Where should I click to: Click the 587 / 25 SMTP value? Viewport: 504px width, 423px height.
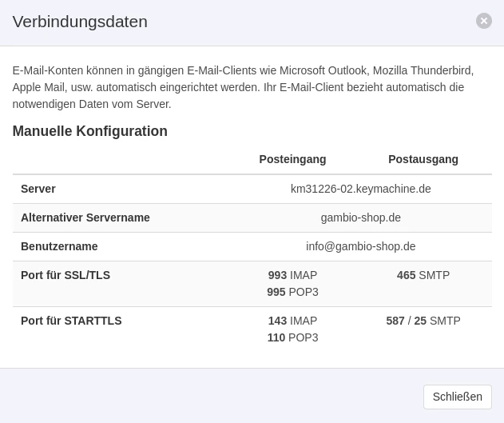(x=423, y=321)
